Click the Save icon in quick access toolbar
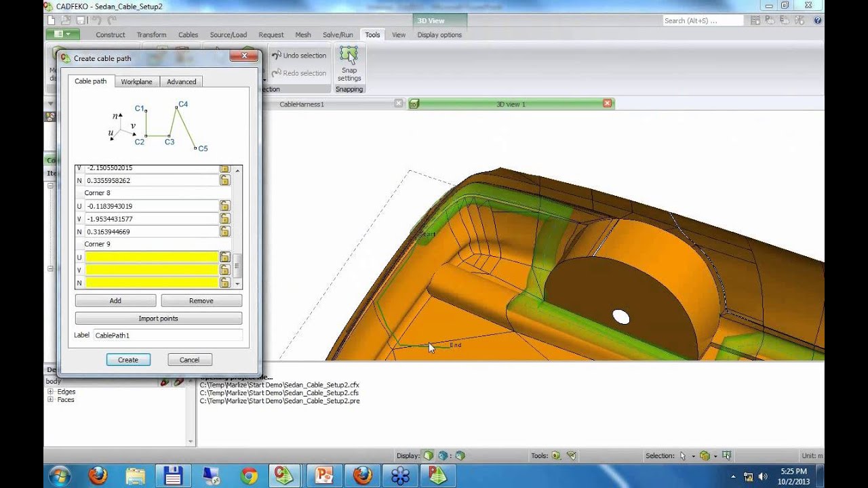Screen dimensions: 868x488 pyautogui.click(x=81, y=20)
